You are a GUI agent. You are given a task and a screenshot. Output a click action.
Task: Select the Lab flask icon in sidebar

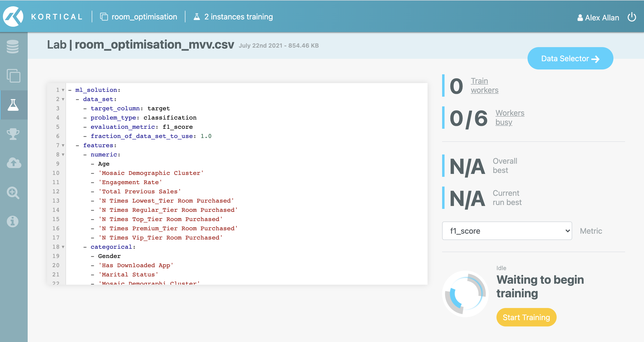(13, 105)
